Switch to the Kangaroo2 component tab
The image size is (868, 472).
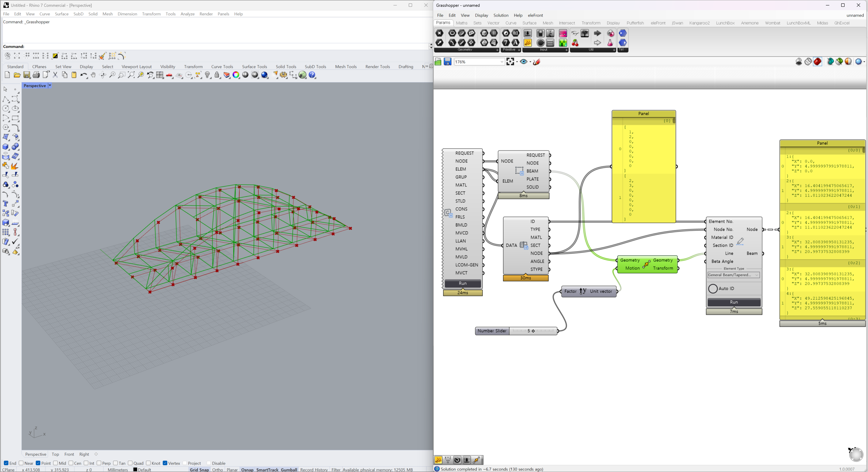coord(699,23)
